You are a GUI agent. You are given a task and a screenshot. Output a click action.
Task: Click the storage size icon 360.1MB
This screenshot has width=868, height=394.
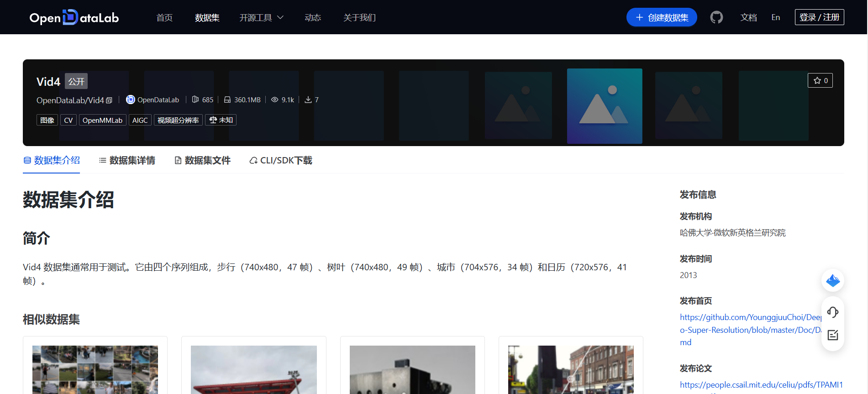click(x=227, y=100)
